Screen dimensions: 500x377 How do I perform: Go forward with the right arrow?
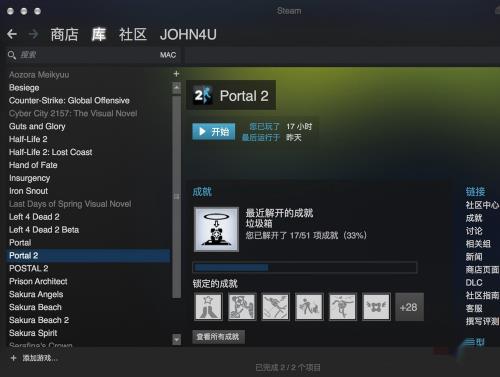tap(33, 34)
